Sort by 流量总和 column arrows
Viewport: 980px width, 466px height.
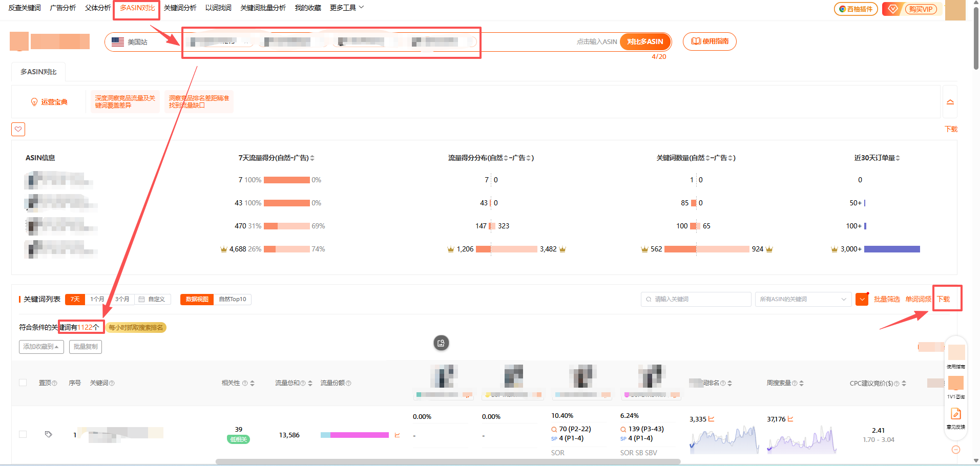pyautogui.click(x=310, y=383)
